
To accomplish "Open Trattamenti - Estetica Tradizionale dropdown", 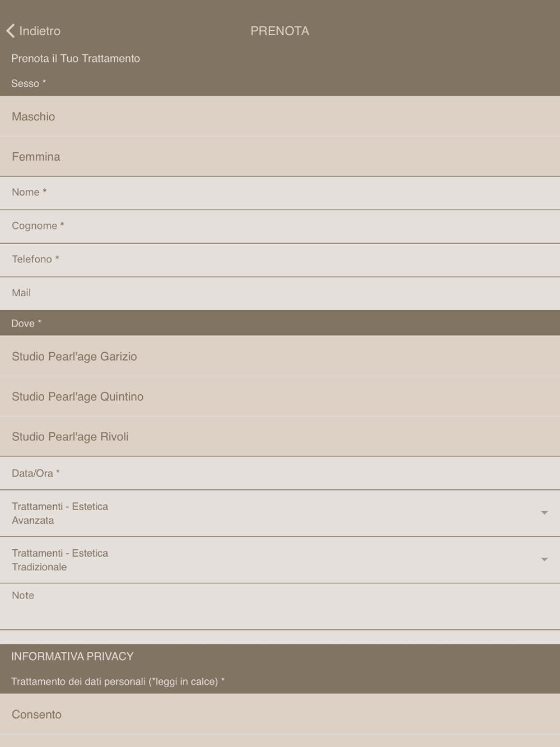I will (280, 560).
